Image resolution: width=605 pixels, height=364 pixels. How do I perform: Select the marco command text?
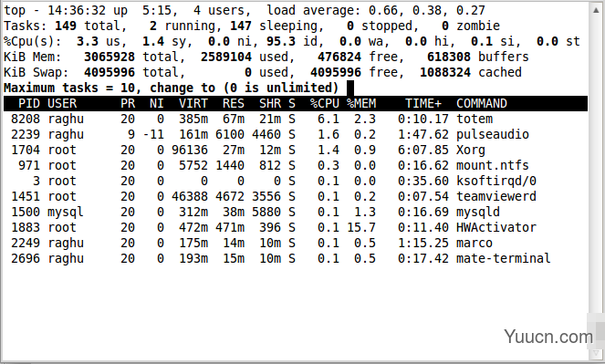(475, 243)
